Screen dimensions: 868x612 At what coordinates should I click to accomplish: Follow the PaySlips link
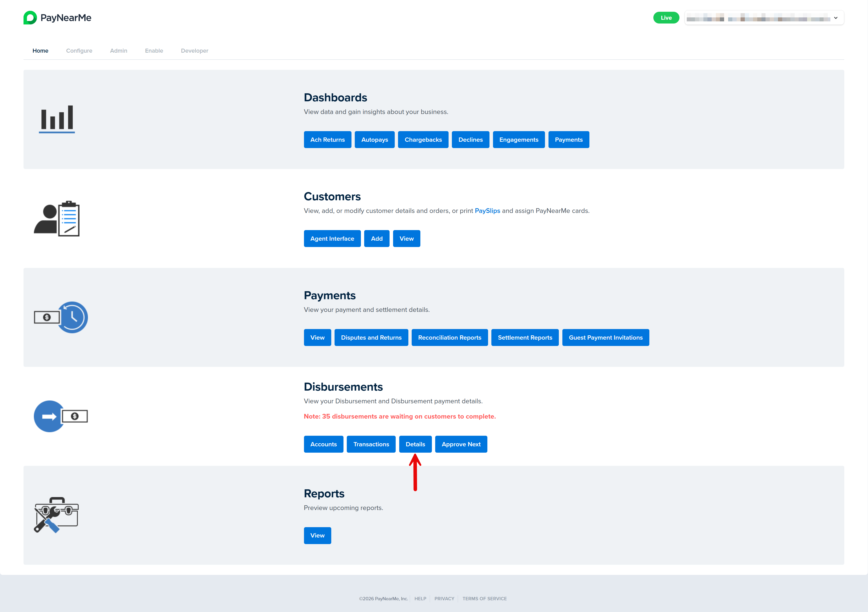[x=487, y=211]
